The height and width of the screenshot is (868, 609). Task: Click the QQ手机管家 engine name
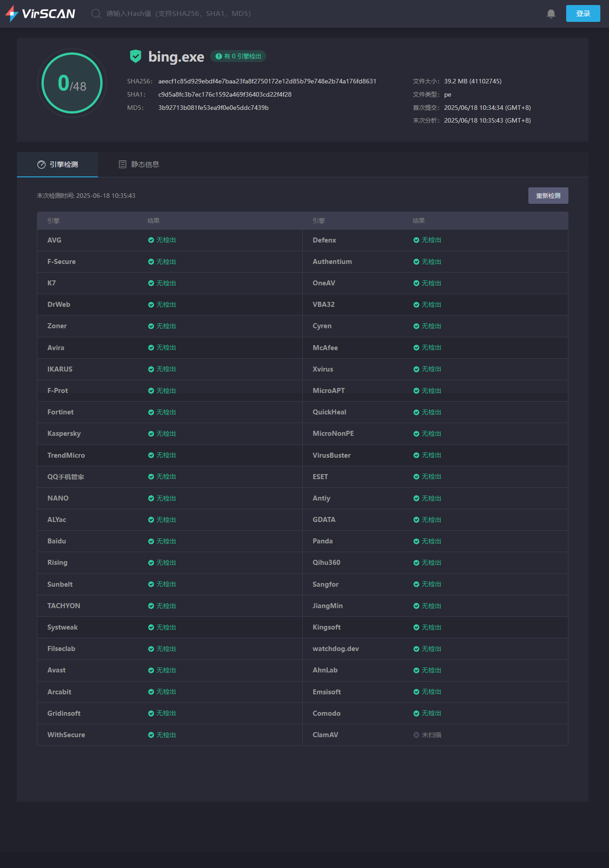66,477
